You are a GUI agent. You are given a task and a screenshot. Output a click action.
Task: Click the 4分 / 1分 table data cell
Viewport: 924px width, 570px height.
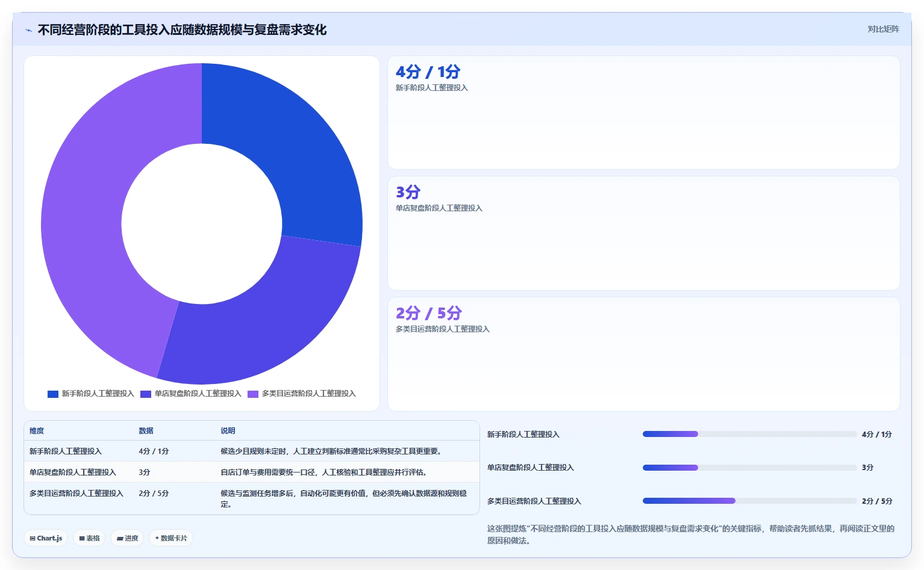154,451
